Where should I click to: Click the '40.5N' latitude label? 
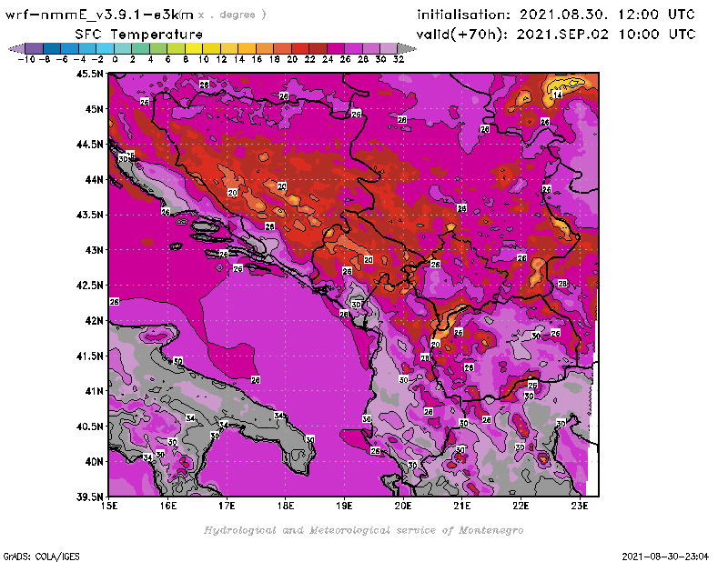point(89,427)
